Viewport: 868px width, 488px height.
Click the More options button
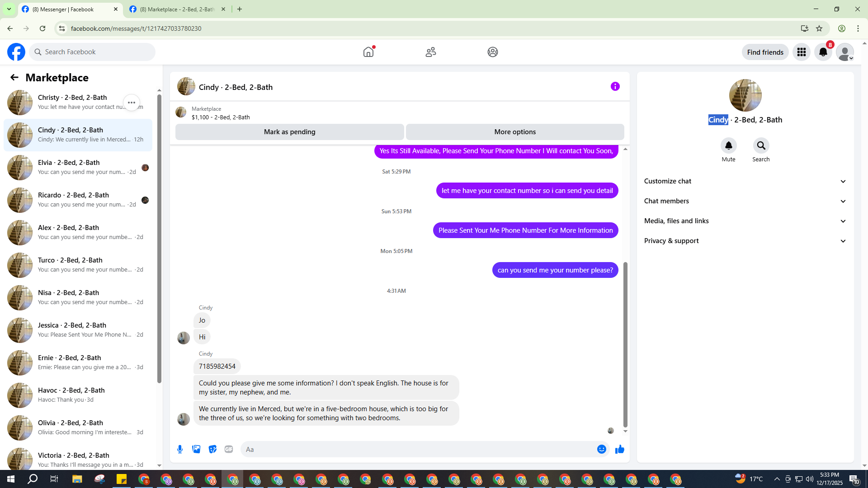click(515, 132)
